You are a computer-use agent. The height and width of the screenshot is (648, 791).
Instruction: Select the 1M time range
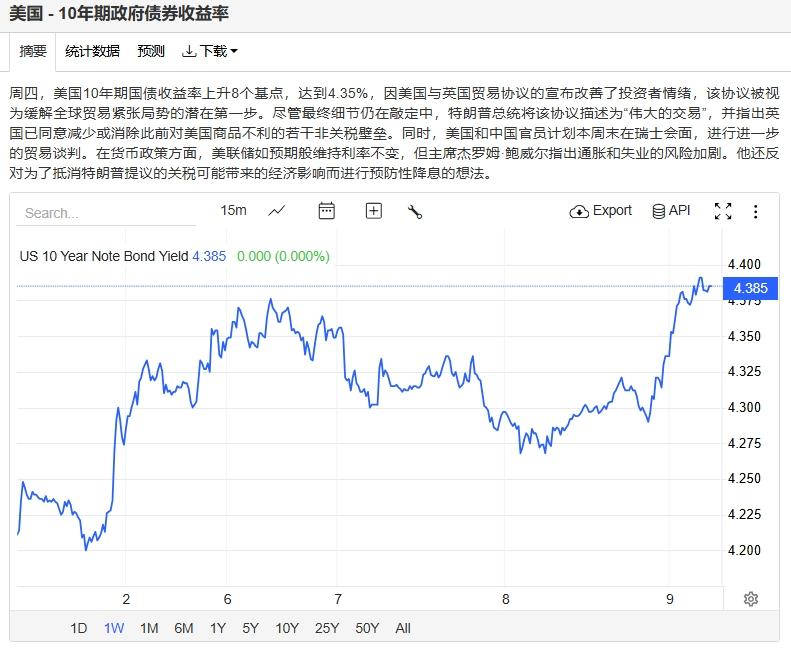(149, 628)
